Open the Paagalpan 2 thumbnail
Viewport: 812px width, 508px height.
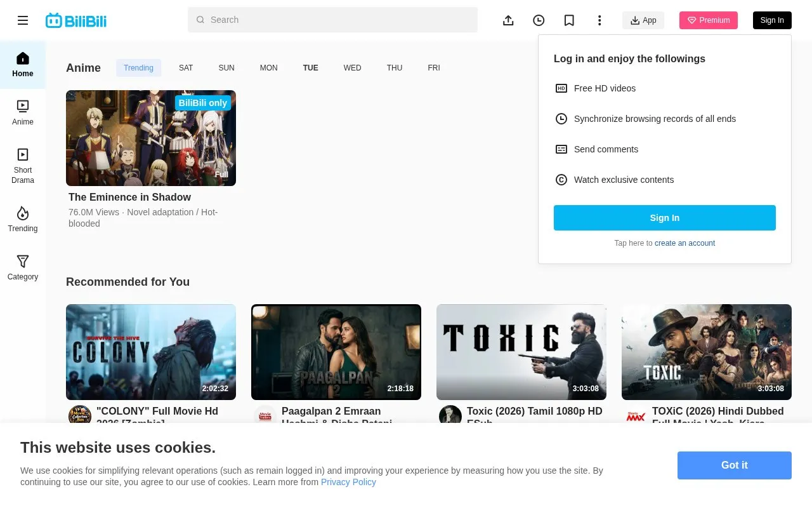[336, 352]
